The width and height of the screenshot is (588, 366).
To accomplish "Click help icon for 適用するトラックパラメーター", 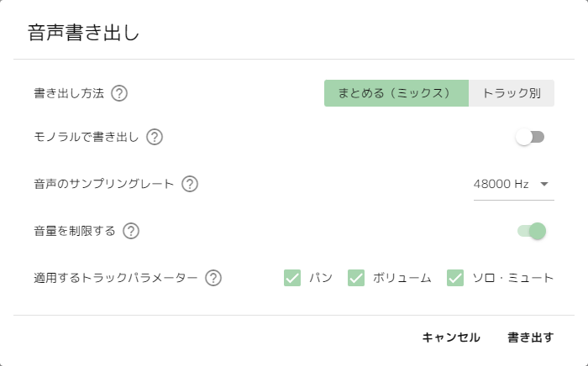I will click(213, 278).
